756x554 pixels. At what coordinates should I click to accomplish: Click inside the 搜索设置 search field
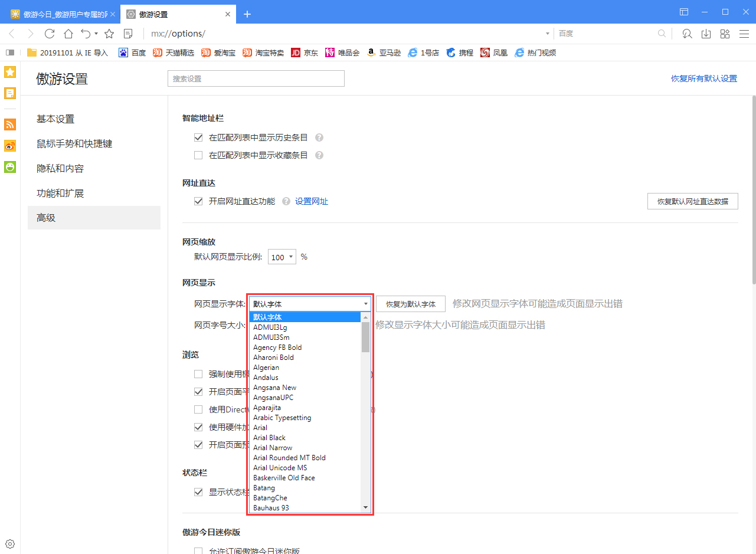point(256,78)
